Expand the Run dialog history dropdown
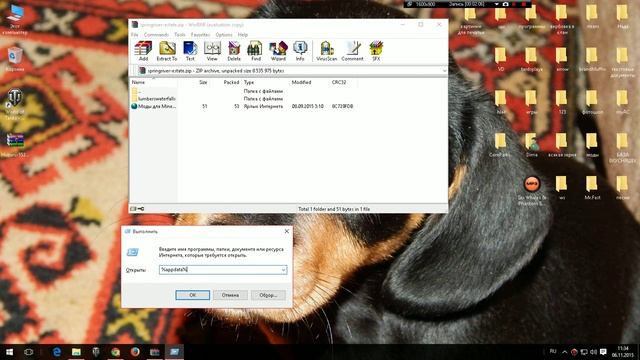 (x=283, y=270)
